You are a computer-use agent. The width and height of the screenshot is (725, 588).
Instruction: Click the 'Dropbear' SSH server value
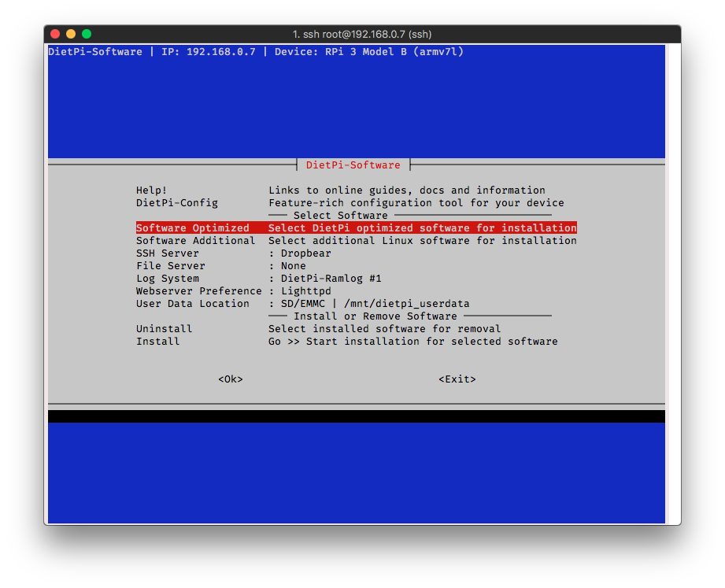point(306,253)
